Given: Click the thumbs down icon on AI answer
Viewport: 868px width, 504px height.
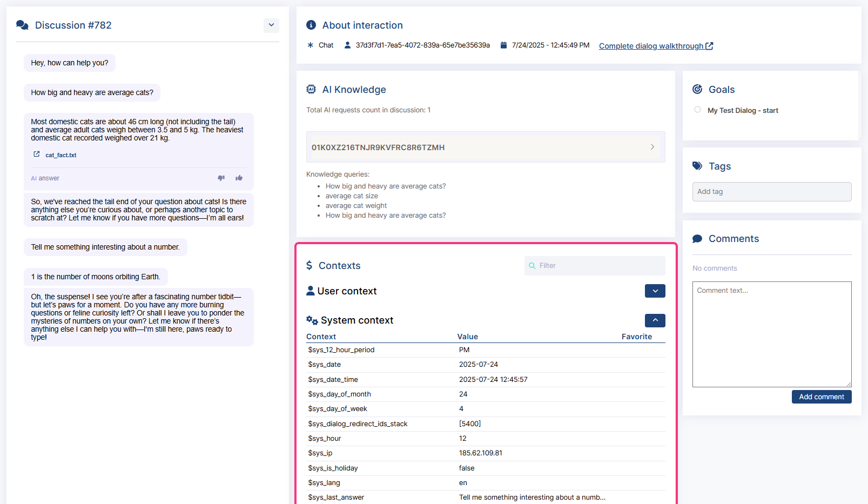Looking at the screenshot, I should (x=221, y=178).
